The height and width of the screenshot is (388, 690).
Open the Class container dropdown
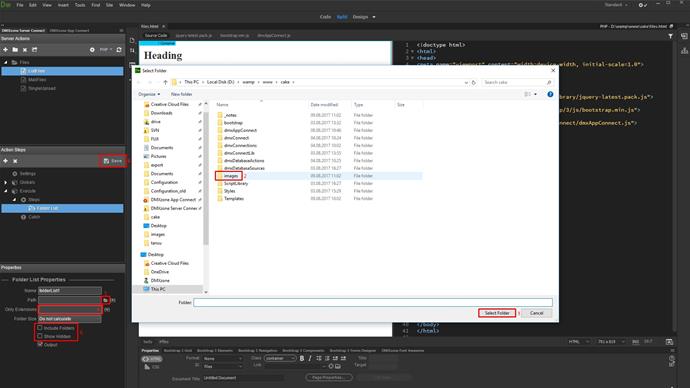point(280,359)
